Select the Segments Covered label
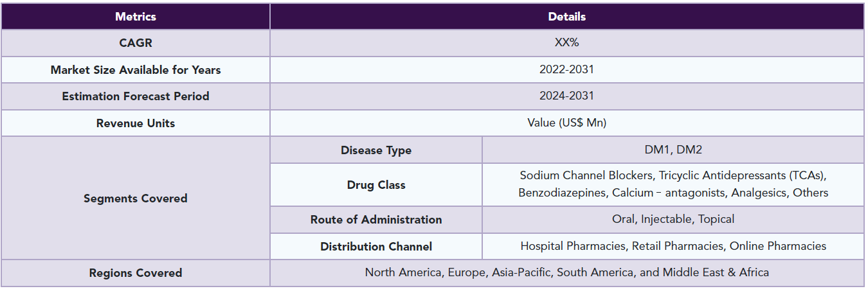The width and height of the screenshot is (868, 291). click(x=136, y=198)
